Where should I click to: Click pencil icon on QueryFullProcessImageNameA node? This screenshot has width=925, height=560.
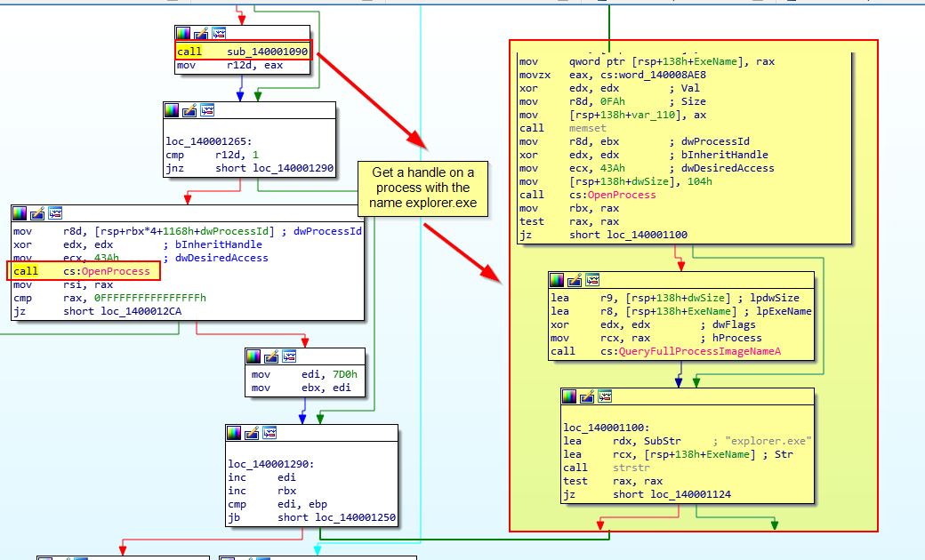[575, 280]
